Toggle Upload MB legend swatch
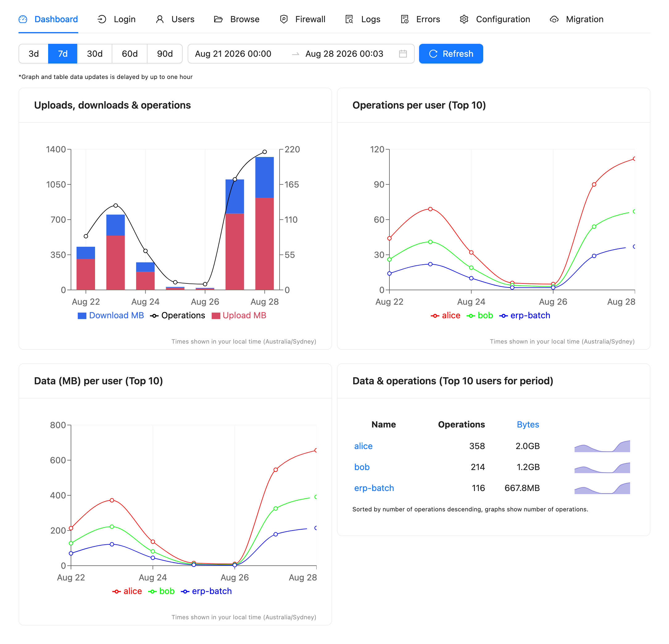This screenshot has height=644, width=669. [x=216, y=316]
